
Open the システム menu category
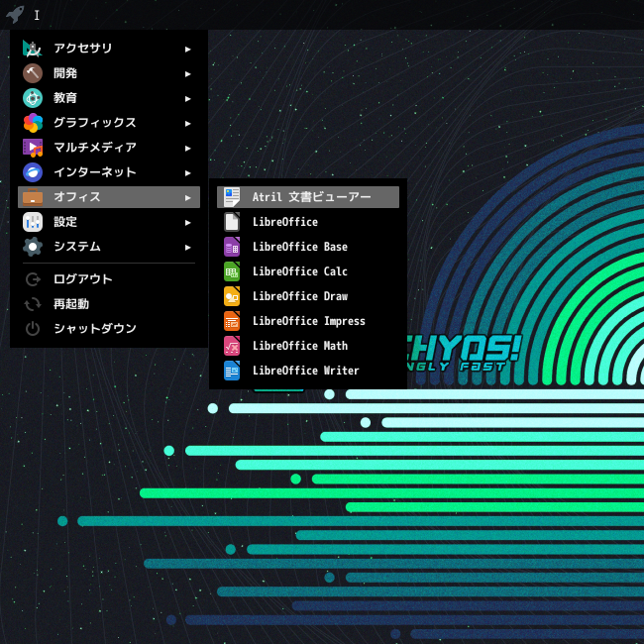pyautogui.click(x=109, y=247)
